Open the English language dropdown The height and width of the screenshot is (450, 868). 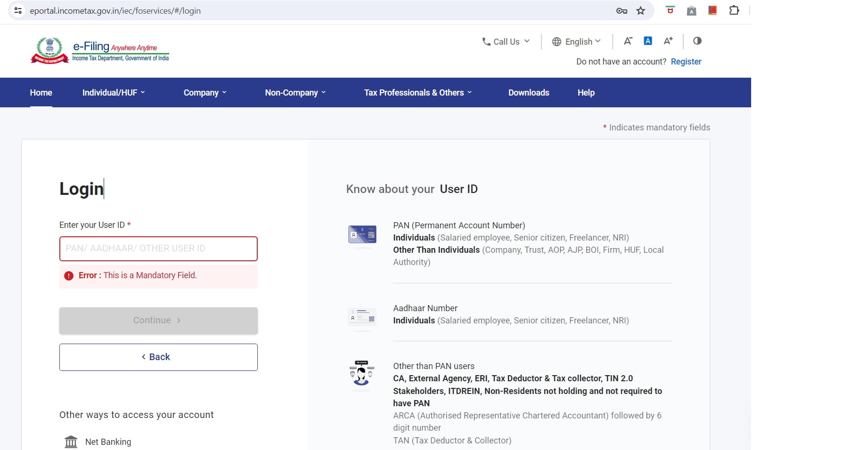576,41
